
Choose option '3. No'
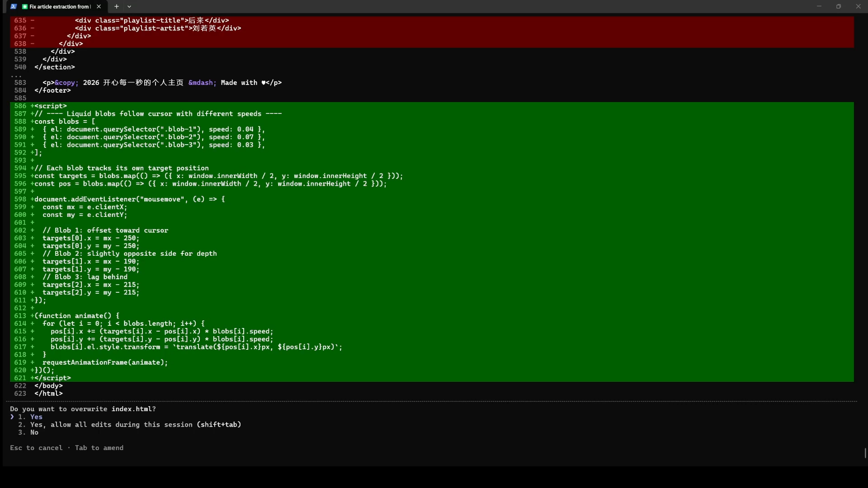(x=28, y=432)
